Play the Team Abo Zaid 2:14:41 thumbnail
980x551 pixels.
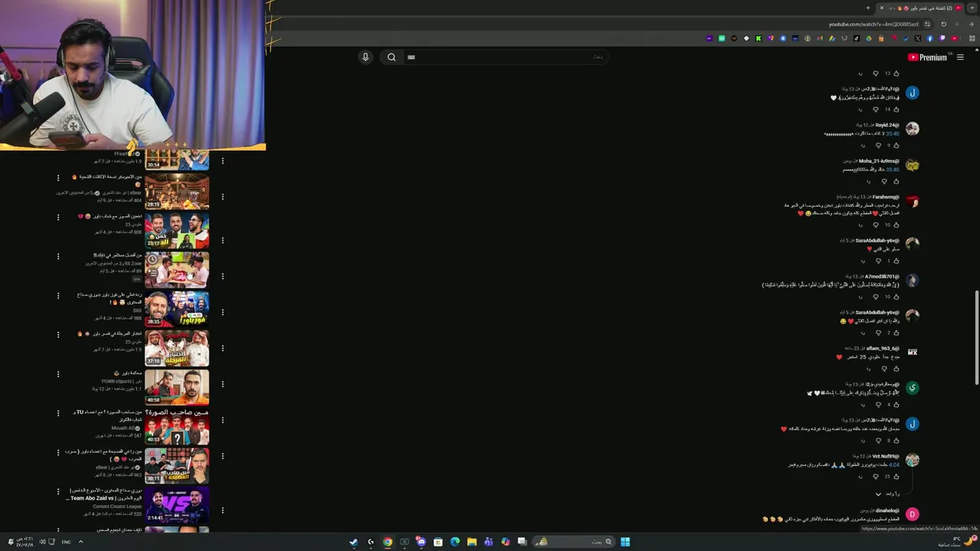177,505
